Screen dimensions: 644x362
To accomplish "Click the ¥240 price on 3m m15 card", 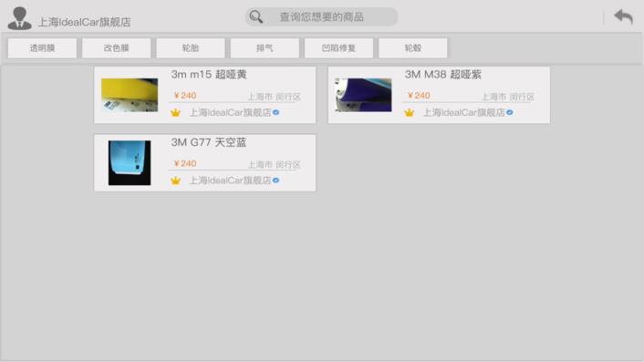I will pos(185,95).
